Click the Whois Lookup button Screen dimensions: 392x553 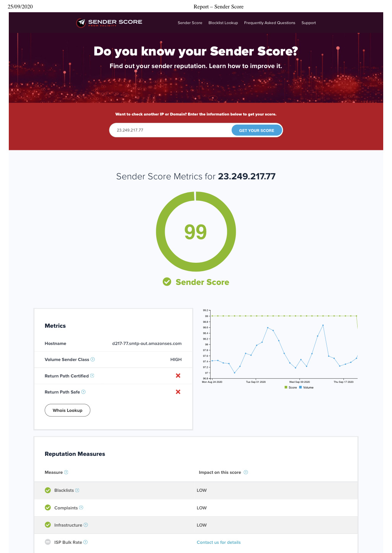68,410
